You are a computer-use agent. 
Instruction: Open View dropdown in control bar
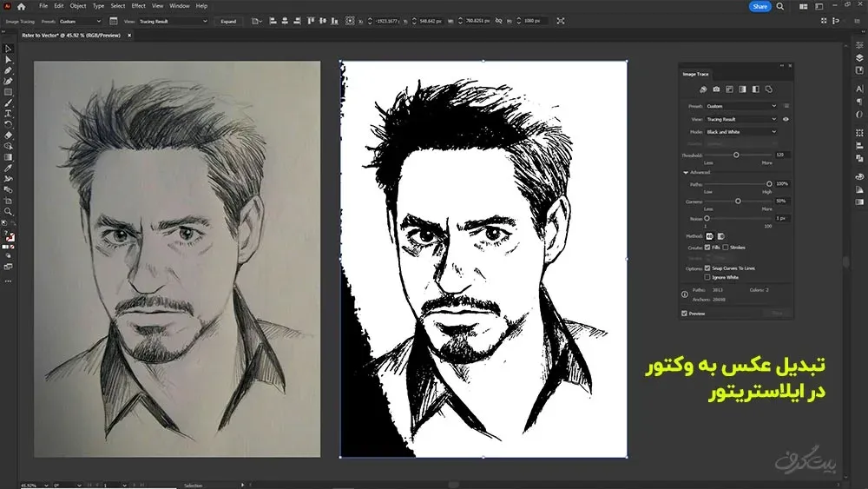point(173,21)
